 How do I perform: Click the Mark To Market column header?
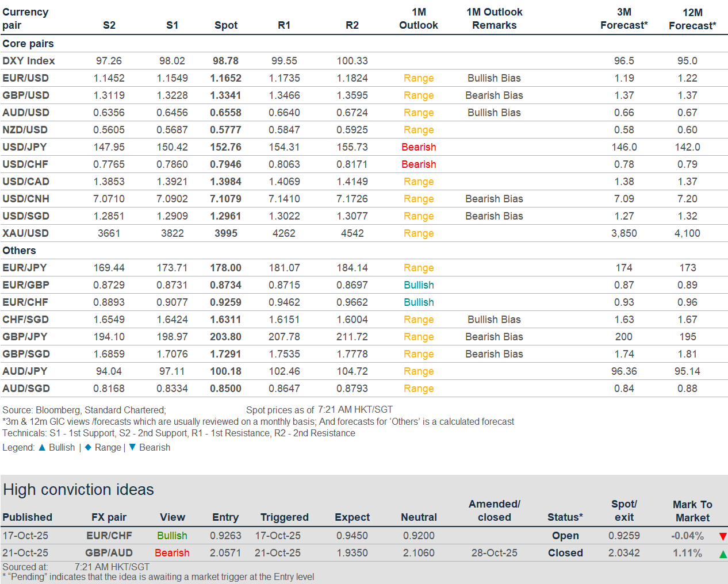(x=692, y=511)
